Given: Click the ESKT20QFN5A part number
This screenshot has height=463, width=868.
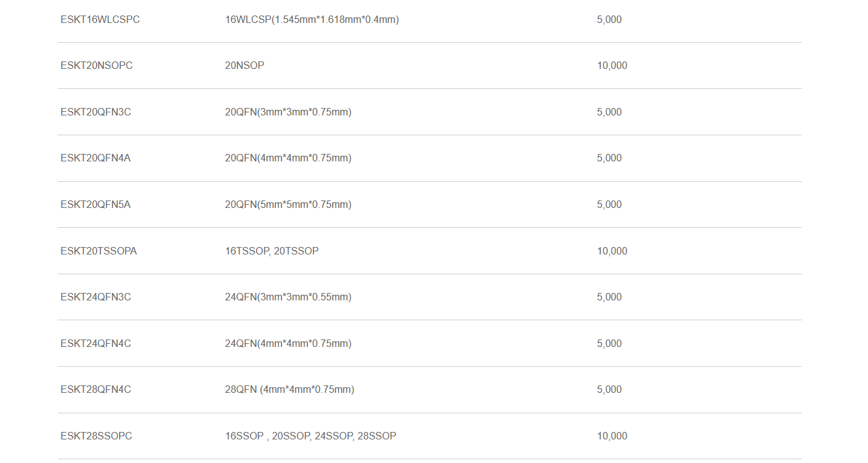Looking at the screenshot, I should point(95,205).
